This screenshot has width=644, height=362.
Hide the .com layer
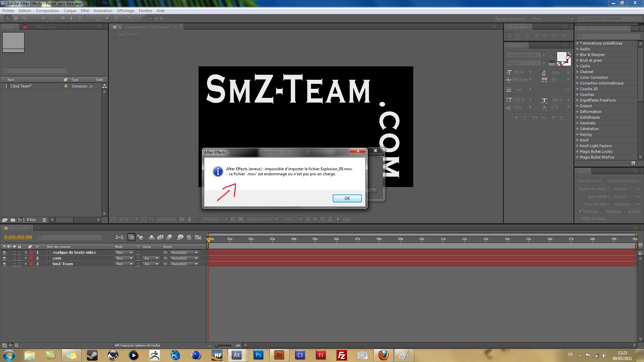(4, 258)
